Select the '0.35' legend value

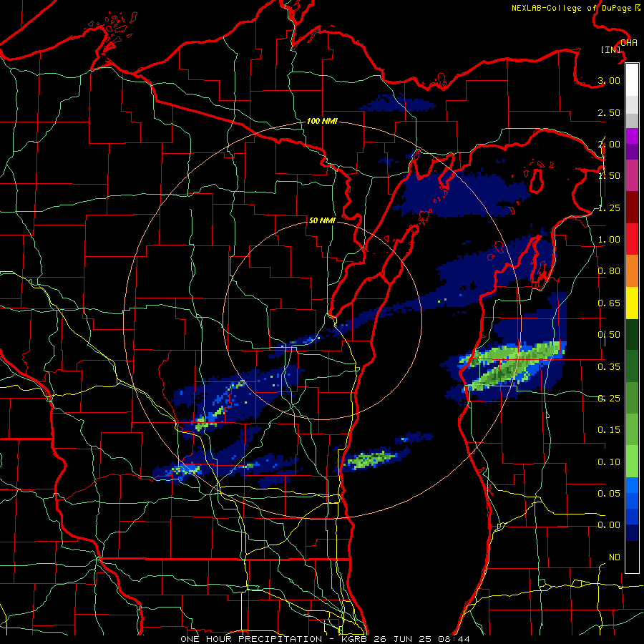click(609, 367)
